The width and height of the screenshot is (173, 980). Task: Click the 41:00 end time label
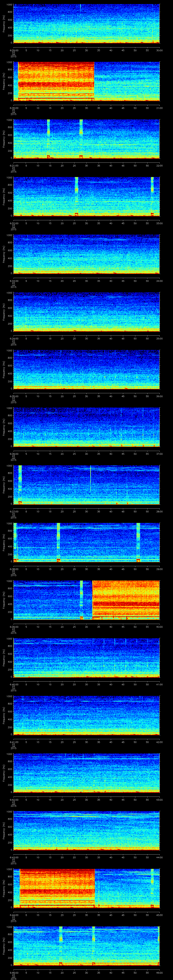(x=159, y=684)
